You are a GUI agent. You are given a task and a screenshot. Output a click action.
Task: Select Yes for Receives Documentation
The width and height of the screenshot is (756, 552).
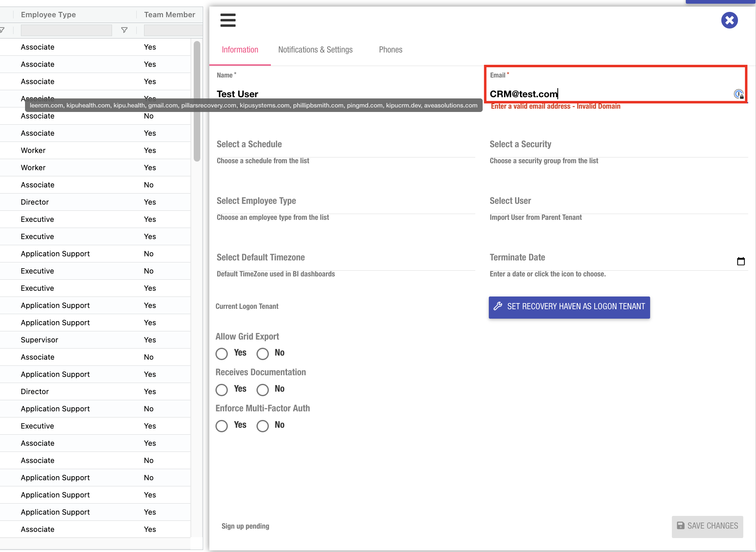pos(222,390)
